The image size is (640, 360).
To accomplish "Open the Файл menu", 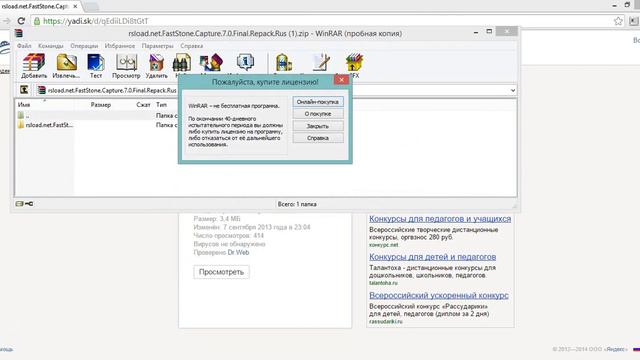I will coord(24,46).
